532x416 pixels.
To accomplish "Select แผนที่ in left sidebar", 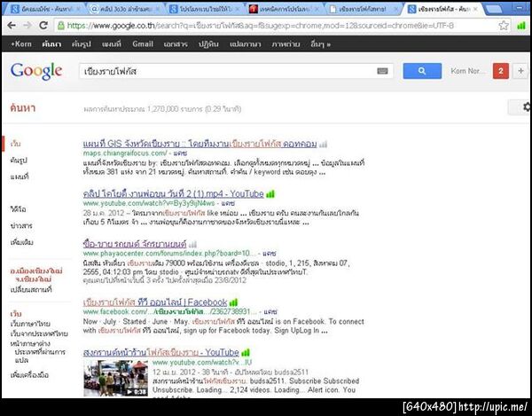I will pyautogui.click(x=20, y=177).
